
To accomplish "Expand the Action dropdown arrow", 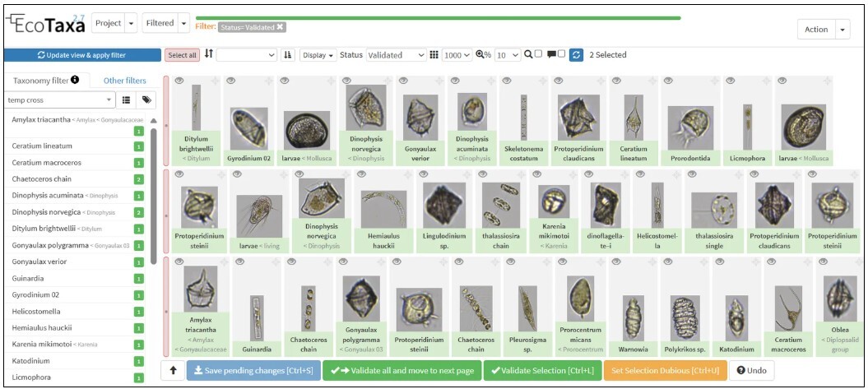I will [x=842, y=30].
